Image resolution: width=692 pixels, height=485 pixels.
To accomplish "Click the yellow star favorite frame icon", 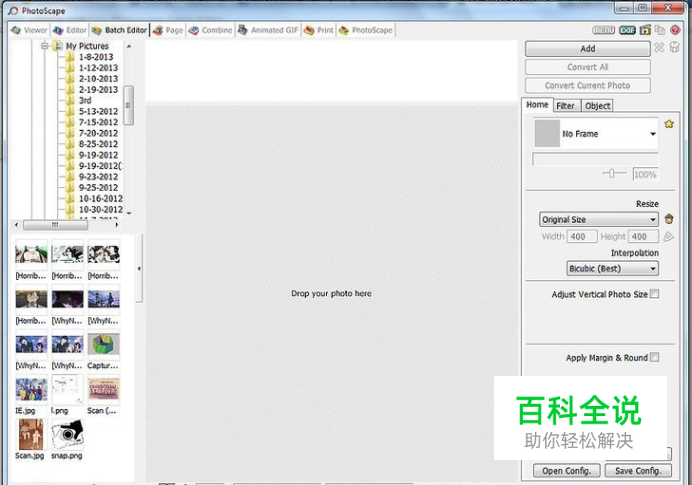I will 669,124.
